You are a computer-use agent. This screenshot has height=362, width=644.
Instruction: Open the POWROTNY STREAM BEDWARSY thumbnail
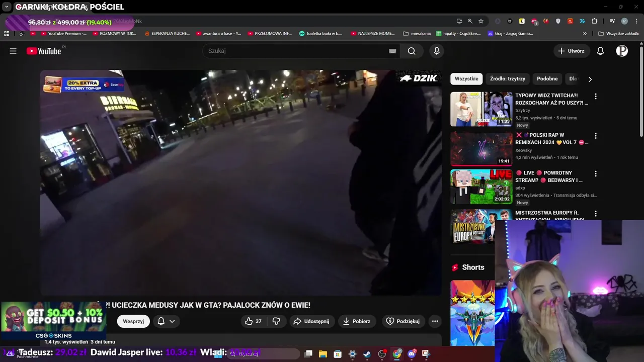(x=481, y=187)
